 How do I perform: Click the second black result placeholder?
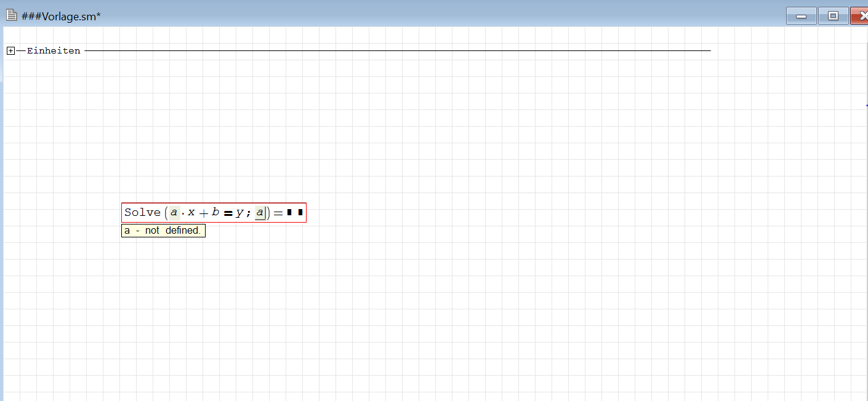coord(300,212)
